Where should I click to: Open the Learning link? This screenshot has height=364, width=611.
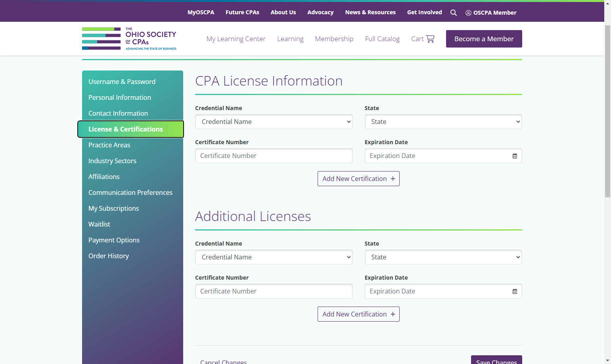tap(290, 39)
